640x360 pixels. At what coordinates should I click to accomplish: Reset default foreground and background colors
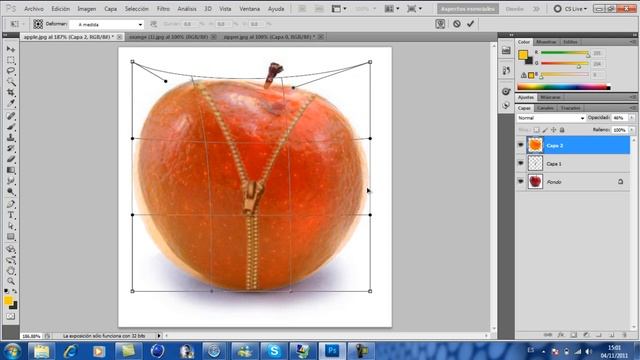tap(6, 291)
